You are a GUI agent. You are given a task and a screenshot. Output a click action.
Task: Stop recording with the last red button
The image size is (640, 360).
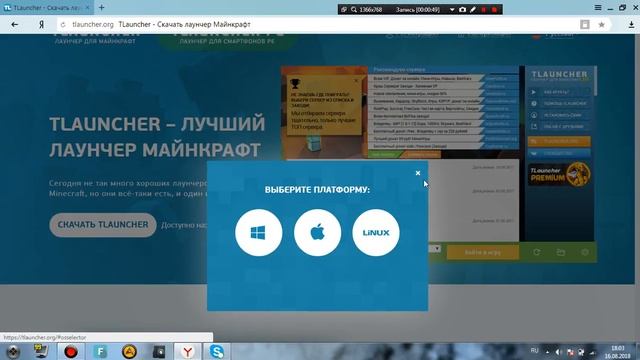494,9
